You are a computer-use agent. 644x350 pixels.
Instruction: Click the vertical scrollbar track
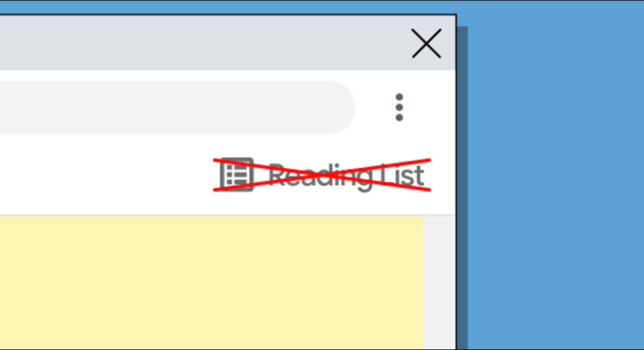click(x=439, y=283)
